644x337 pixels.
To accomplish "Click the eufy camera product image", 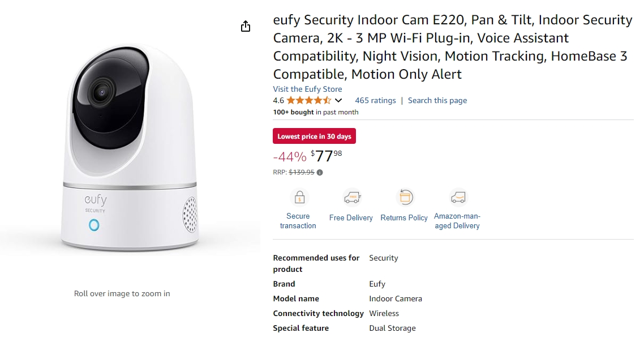I will coord(131,148).
